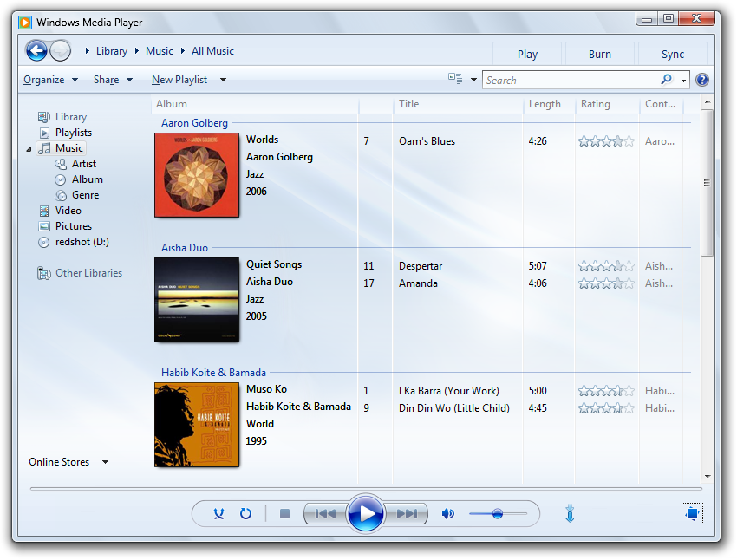
Task: Click All Music in the breadcrumb
Action: [212, 51]
